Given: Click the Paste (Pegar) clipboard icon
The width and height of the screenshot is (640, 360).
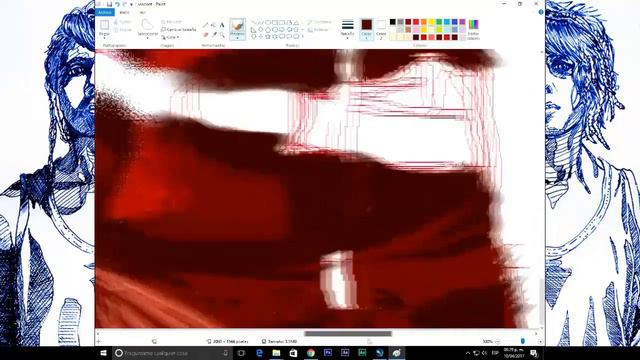Looking at the screenshot, I should pyautogui.click(x=104, y=25).
